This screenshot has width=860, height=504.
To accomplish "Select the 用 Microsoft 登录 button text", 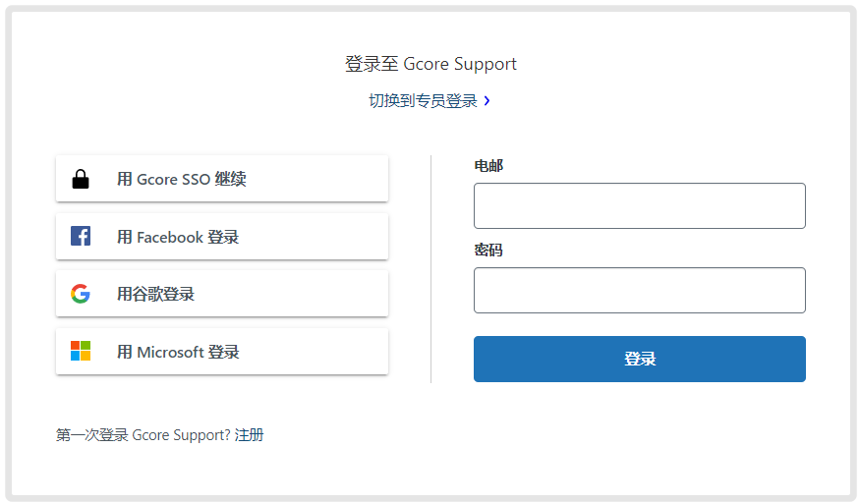I will pos(178,352).
